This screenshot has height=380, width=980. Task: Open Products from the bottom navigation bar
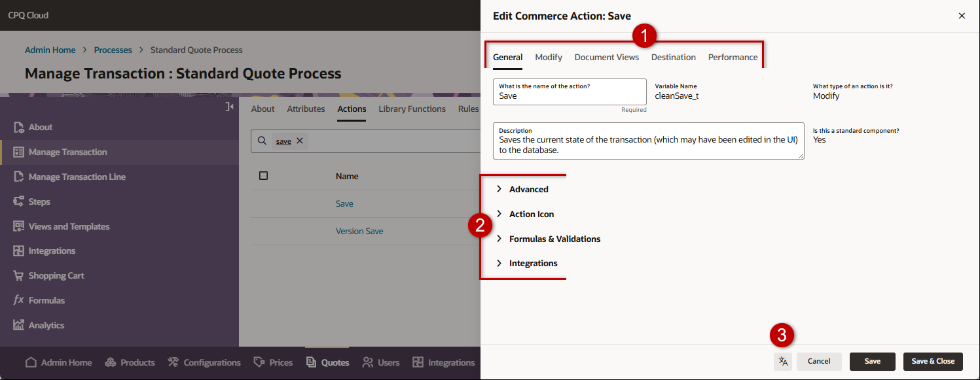[130, 362]
